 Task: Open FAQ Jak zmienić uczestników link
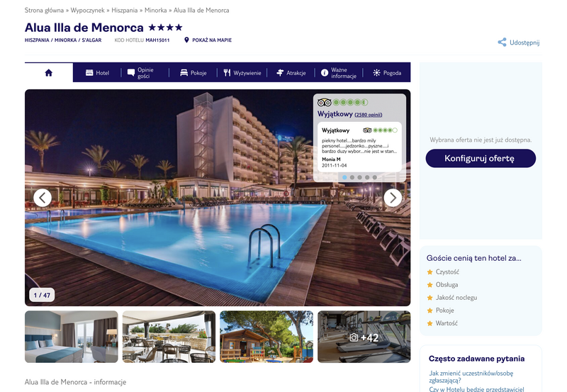[x=471, y=376]
